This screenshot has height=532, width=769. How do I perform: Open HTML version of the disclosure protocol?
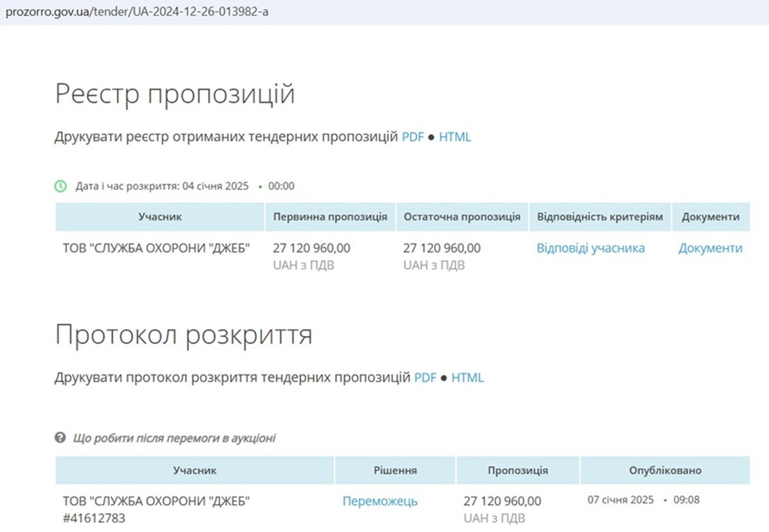click(467, 378)
